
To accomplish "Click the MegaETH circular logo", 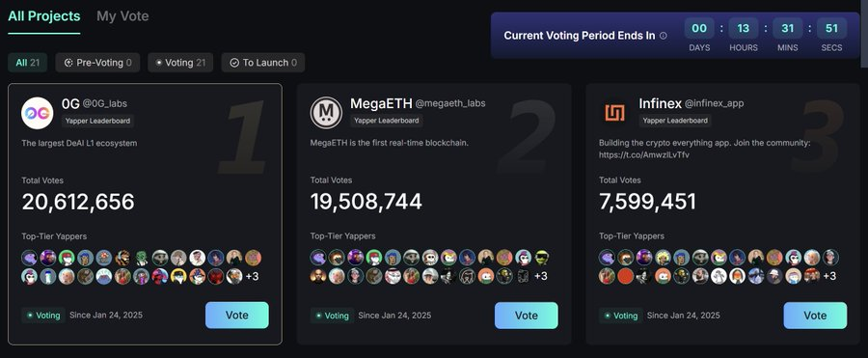I will click(x=326, y=113).
